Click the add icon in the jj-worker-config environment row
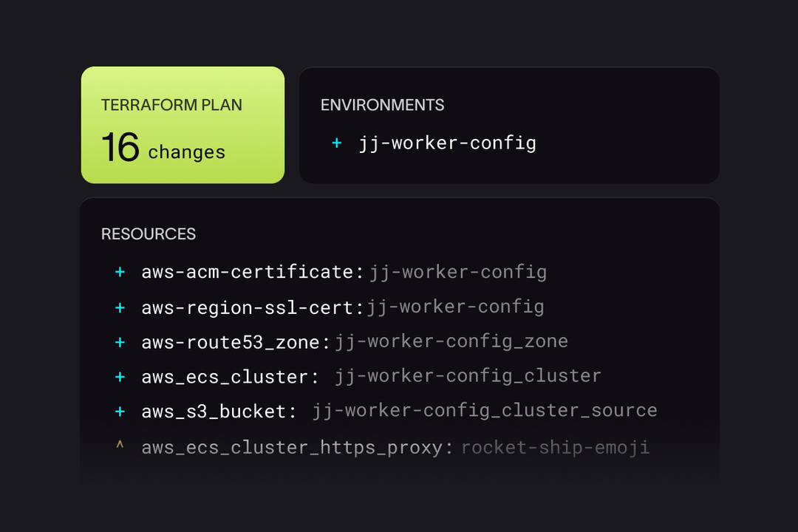This screenshot has height=532, width=798. 337,143
